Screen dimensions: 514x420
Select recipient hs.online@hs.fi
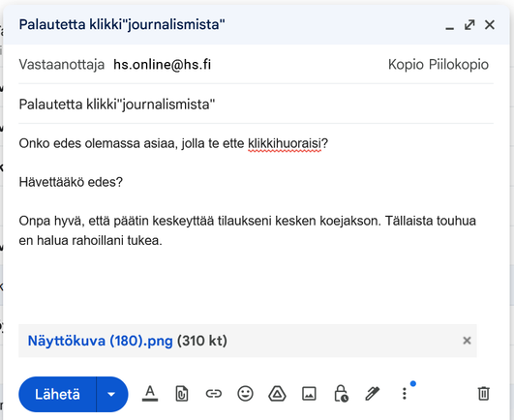[162, 64]
